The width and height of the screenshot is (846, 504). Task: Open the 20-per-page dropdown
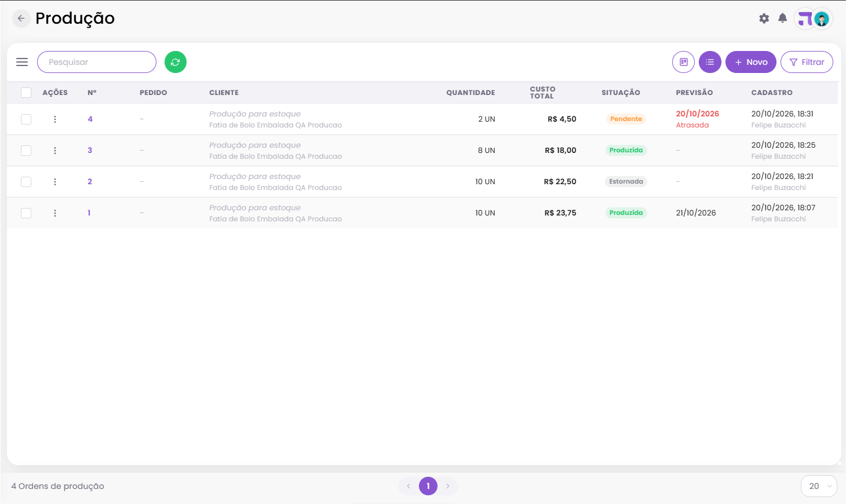[819, 486]
